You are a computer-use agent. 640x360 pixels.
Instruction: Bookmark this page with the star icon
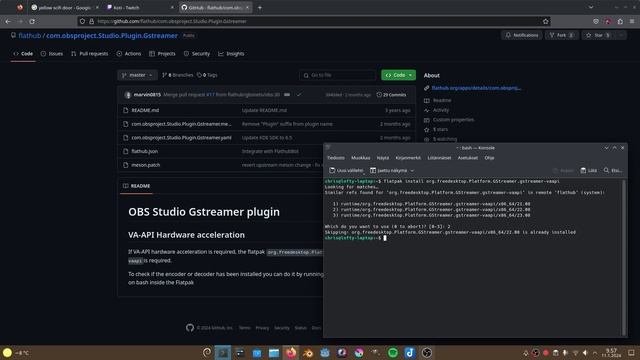(546, 21)
